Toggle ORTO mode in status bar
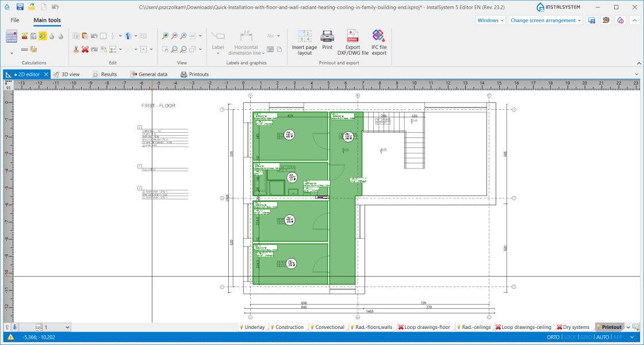 [x=553, y=337]
